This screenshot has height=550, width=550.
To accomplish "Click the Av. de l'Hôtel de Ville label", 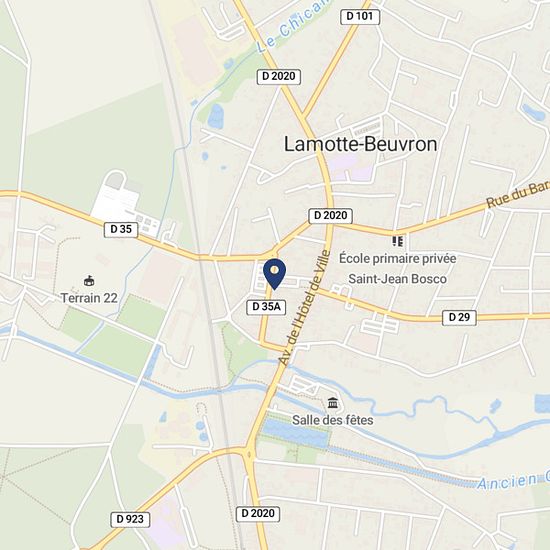I will pyautogui.click(x=304, y=308).
